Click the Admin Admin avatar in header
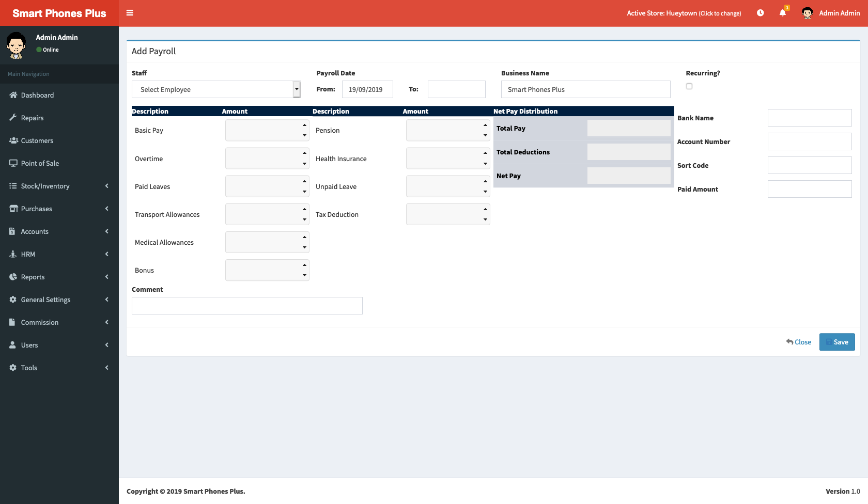 [x=808, y=13]
